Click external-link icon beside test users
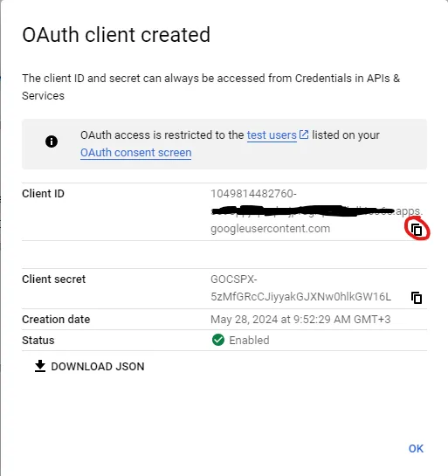The image size is (448, 476). [304, 135]
